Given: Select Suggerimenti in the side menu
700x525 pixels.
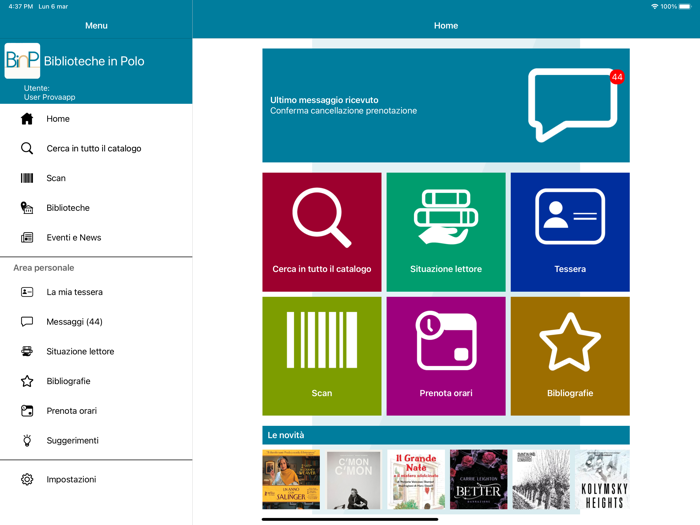Looking at the screenshot, I should (x=96, y=441).
